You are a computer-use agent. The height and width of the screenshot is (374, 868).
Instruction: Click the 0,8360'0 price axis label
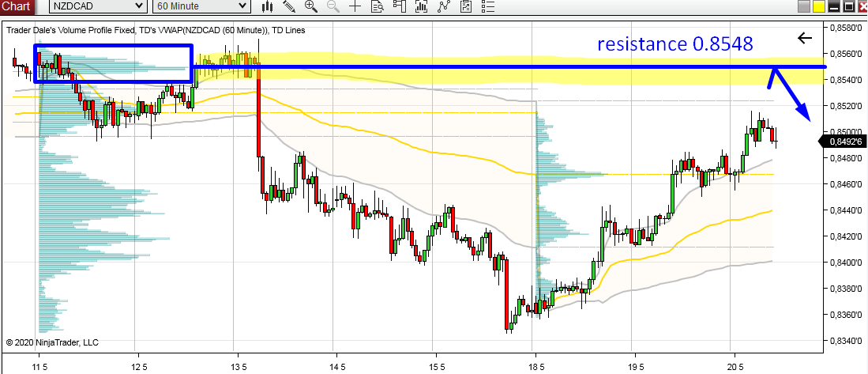point(844,315)
